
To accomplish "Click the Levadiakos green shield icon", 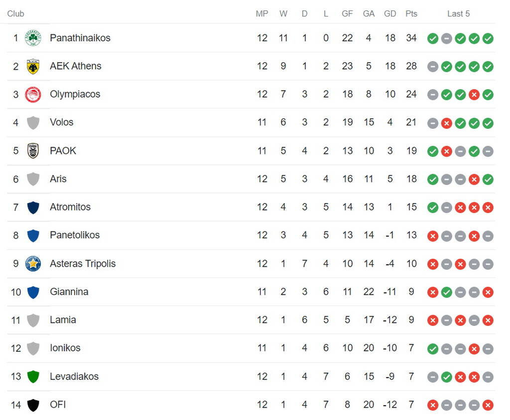I will 33,376.
